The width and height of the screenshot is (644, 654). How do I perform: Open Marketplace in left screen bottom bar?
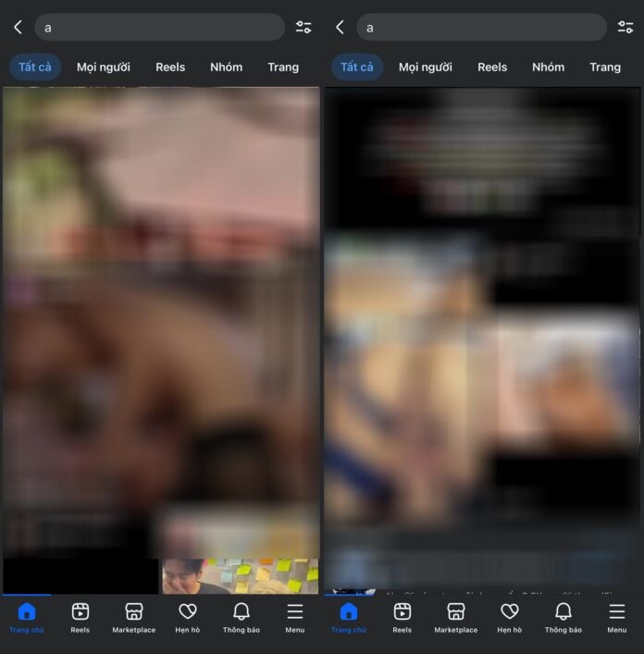click(x=134, y=617)
